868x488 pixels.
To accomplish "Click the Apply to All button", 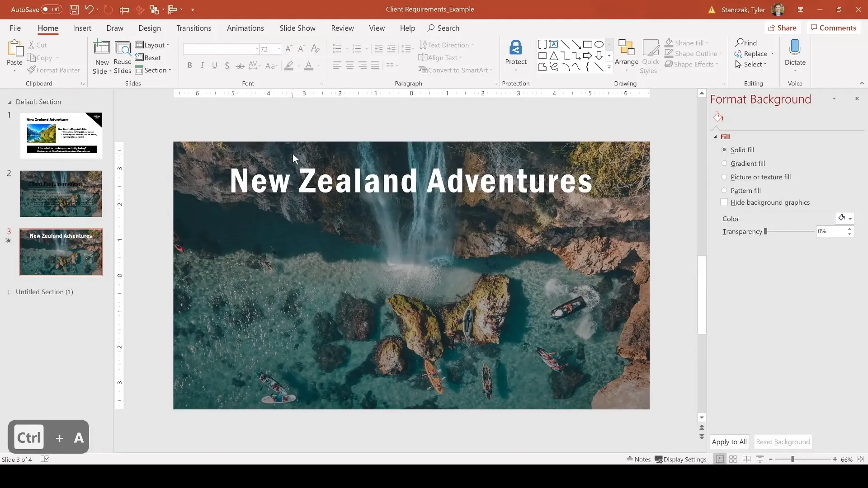I will coord(729,442).
